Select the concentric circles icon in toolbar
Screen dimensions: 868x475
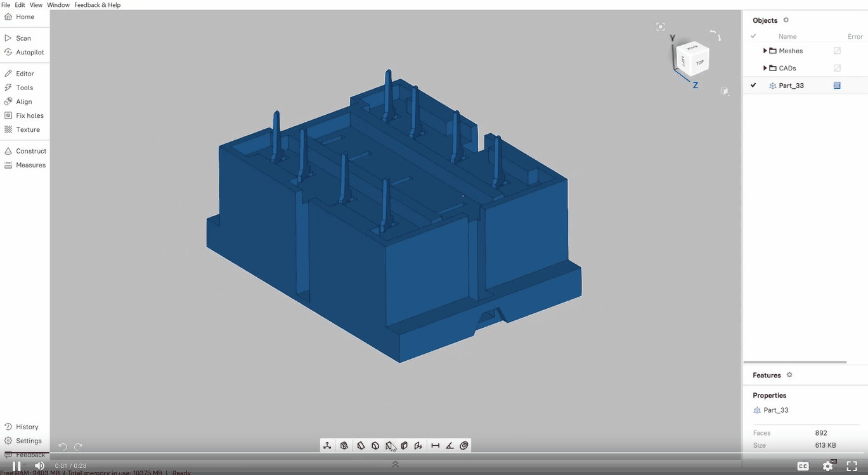(464, 446)
